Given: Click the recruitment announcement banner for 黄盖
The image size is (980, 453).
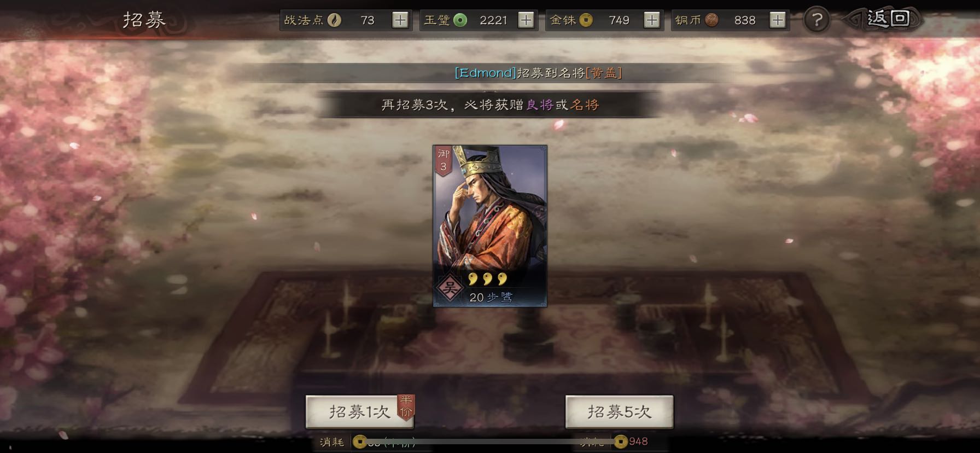Looking at the screenshot, I should 539,73.
